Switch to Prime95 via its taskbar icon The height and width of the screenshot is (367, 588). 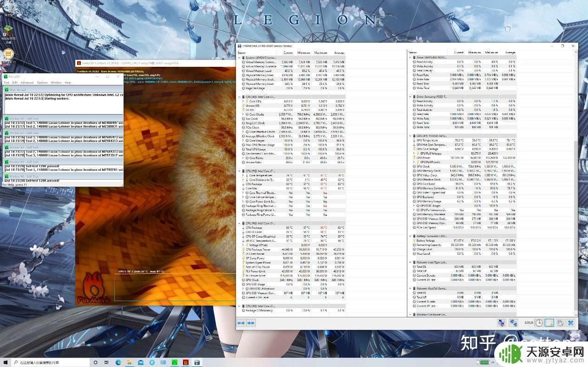[175, 362]
